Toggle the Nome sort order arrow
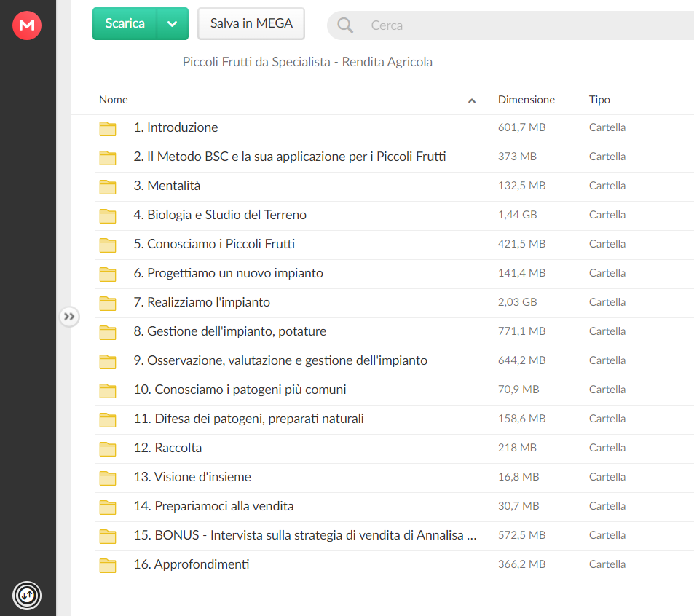Viewport: 694px width, 616px height. (x=472, y=100)
